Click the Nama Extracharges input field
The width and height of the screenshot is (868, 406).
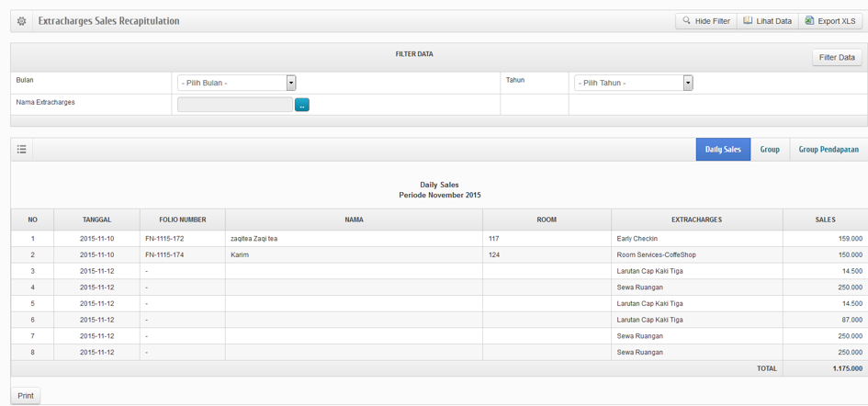point(235,105)
